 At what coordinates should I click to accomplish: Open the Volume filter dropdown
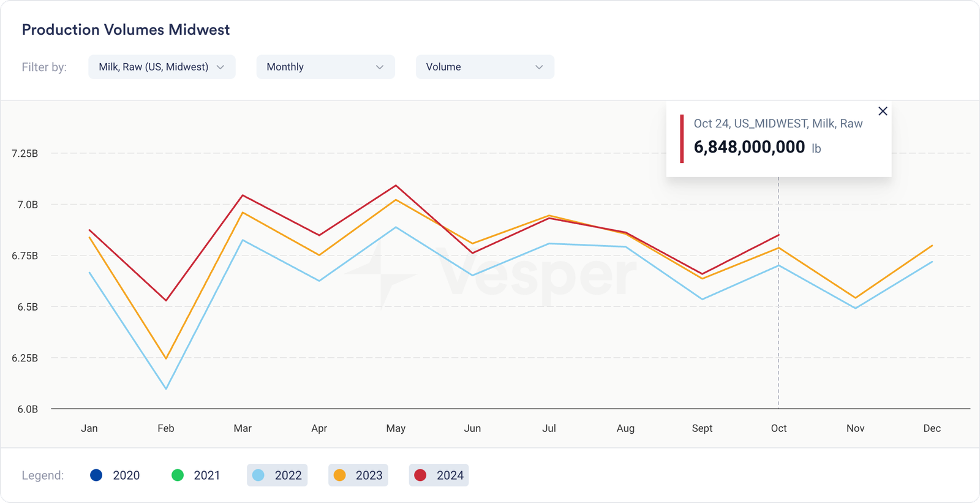tap(484, 67)
